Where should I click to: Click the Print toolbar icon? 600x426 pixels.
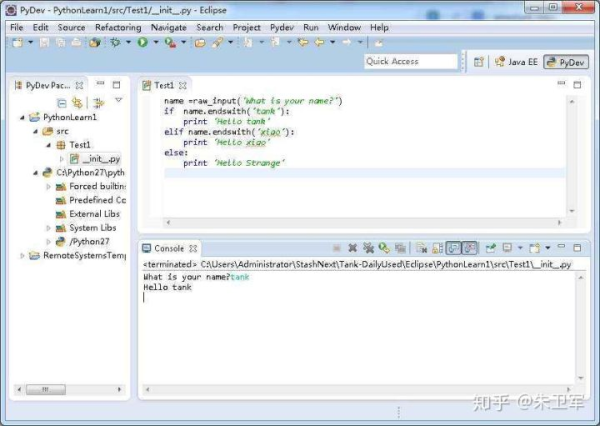(x=76, y=42)
